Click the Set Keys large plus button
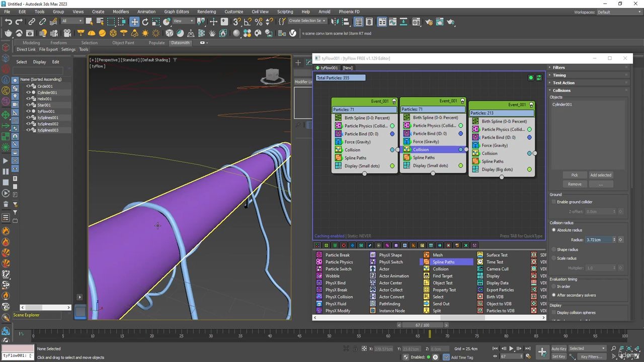This screenshot has height=362, width=644. [x=542, y=352]
